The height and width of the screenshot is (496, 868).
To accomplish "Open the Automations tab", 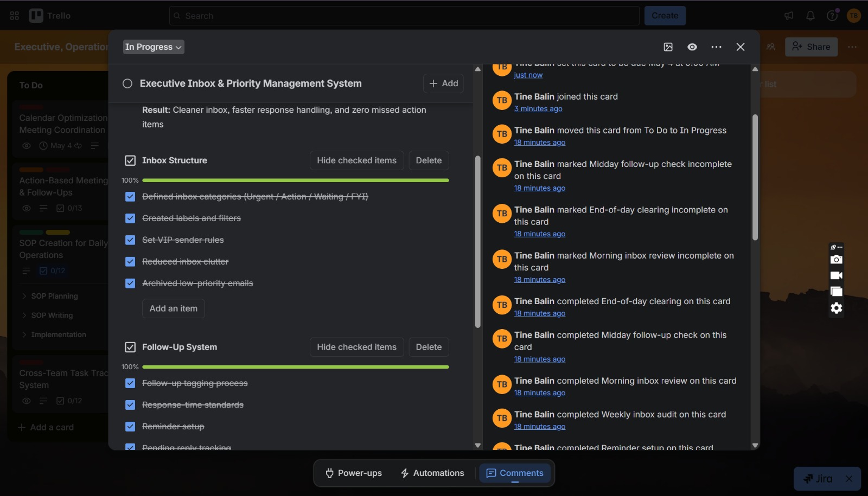I will 432,473.
